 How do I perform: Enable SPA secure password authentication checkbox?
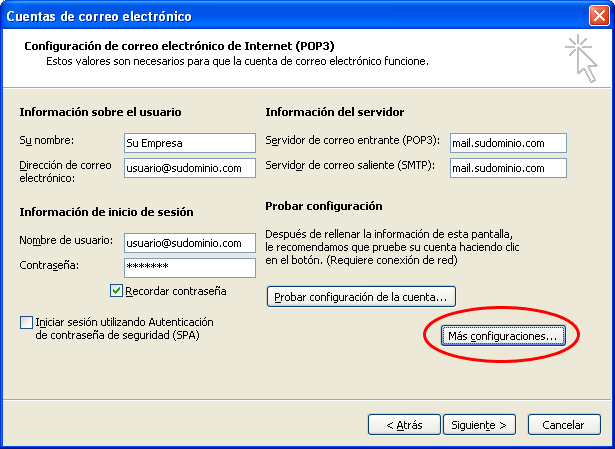pos(26,323)
